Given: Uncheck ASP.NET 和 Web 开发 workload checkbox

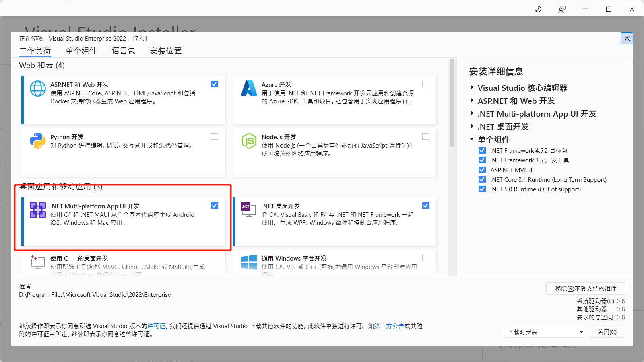Looking at the screenshot, I should pyautogui.click(x=215, y=84).
